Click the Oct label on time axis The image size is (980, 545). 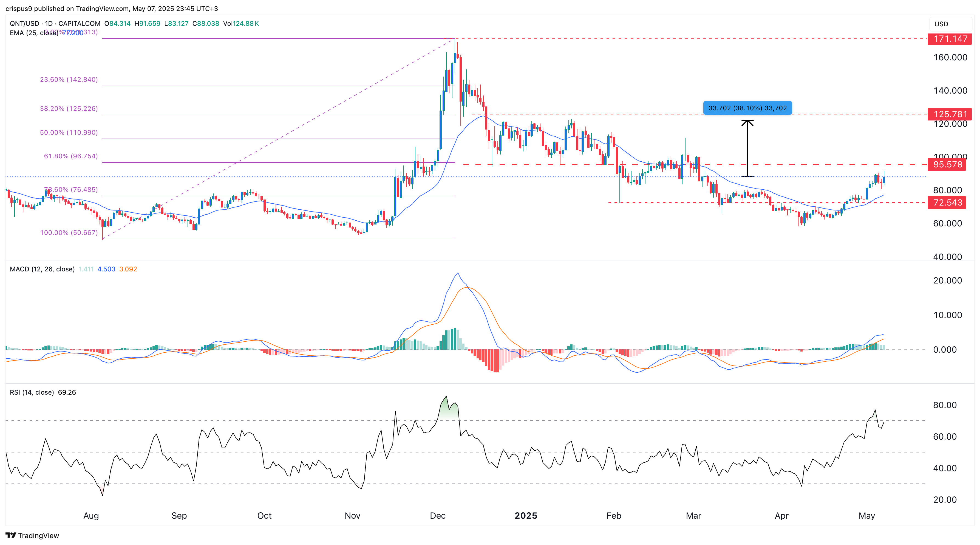(x=264, y=516)
